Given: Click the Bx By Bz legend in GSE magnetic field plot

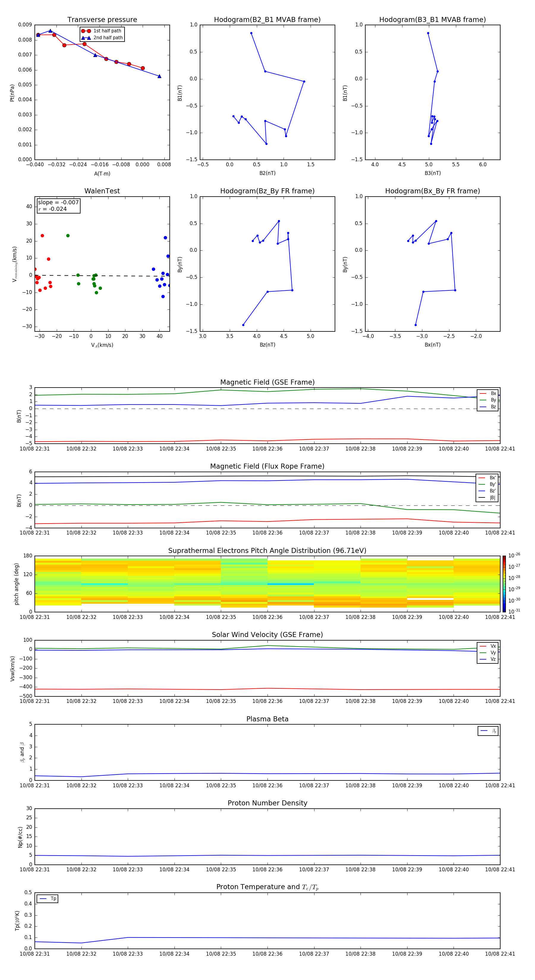Looking at the screenshot, I should [x=487, y=400].
